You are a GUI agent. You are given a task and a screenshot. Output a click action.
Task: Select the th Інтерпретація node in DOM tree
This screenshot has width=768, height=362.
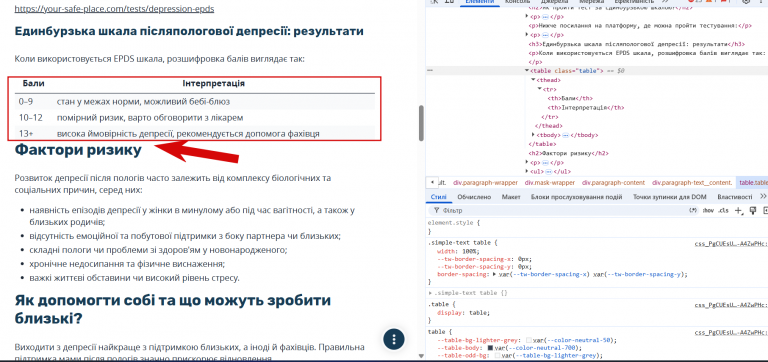point(586,108)
